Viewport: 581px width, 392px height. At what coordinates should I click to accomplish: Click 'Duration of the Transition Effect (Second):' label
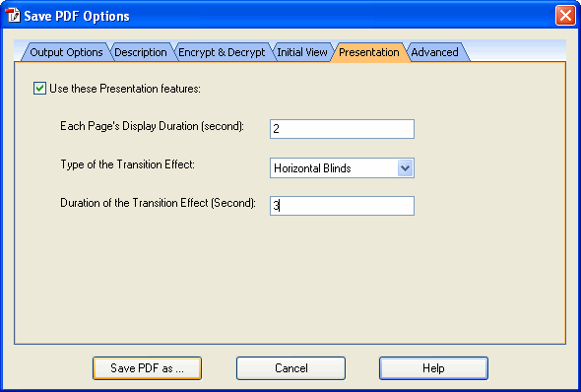[x=159, y=203]
